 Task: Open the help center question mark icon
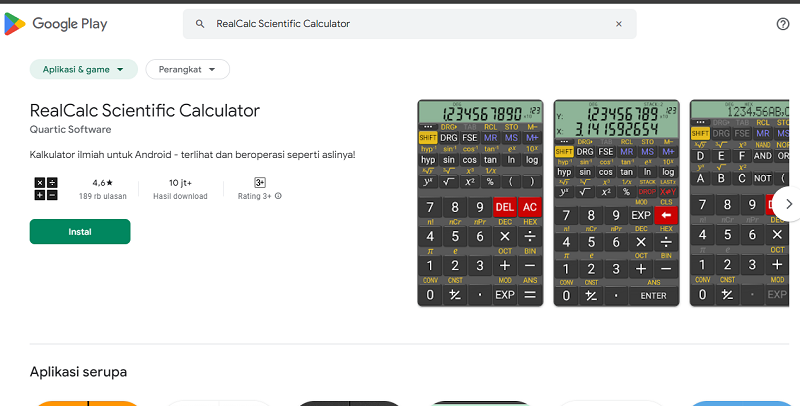(783, 24)
